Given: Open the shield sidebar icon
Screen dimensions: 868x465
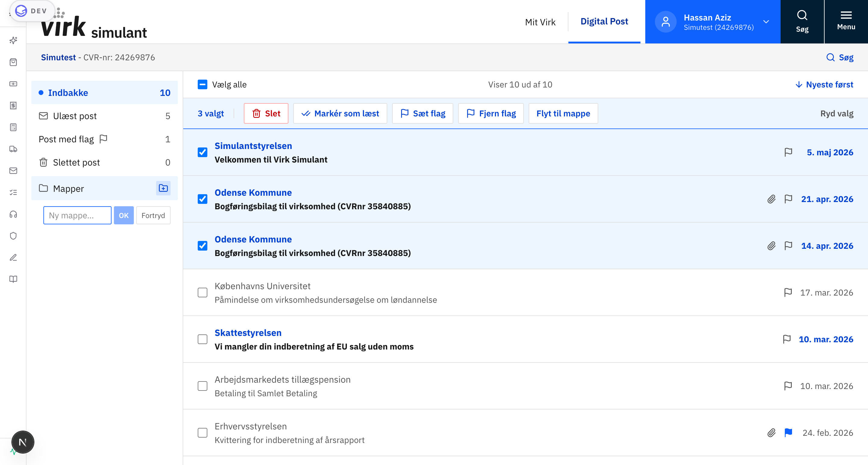Looking at the screenshot, I should point(13,236).
